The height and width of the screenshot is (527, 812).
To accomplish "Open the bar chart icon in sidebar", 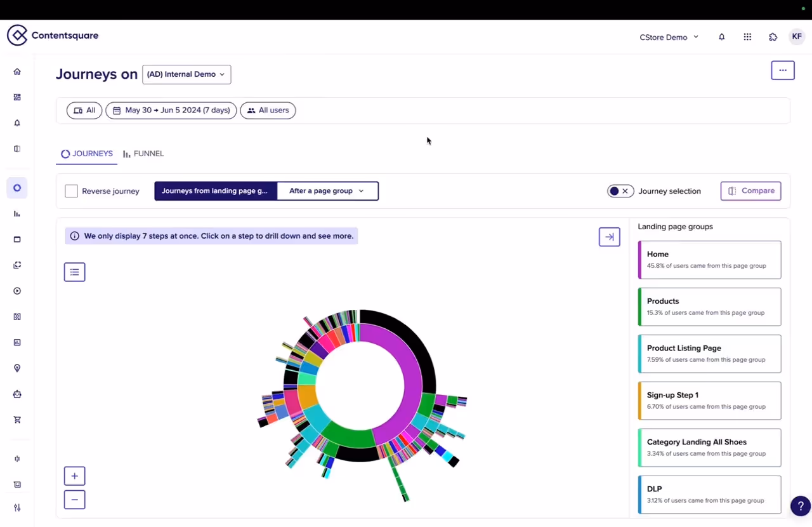I will tap(17, 214).
